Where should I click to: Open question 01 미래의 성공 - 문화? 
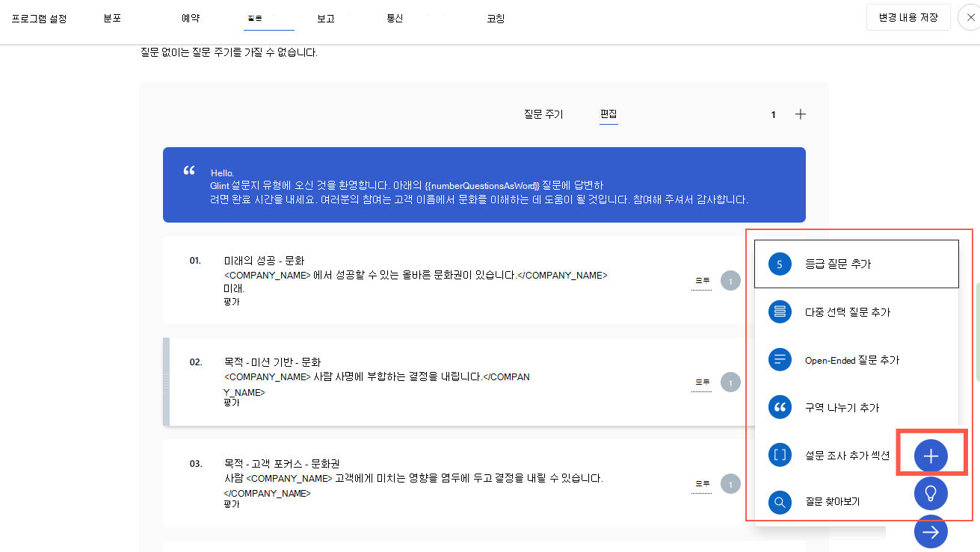(264, 261)
